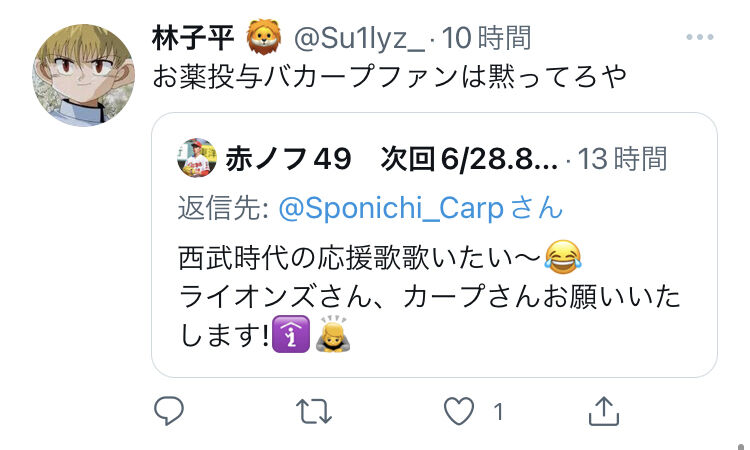This screenshot has width=750, height=450.
Task: Open the tweet via the 10時間 timestamp
Action: point(486,38)
